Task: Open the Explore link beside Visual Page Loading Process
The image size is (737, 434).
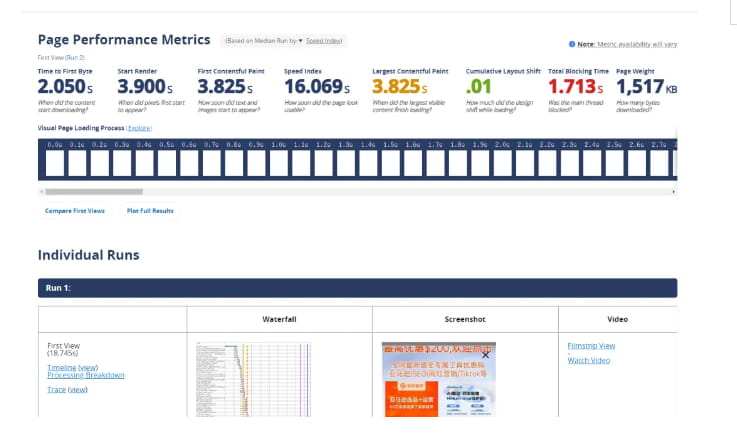Action: click(139, 128)
